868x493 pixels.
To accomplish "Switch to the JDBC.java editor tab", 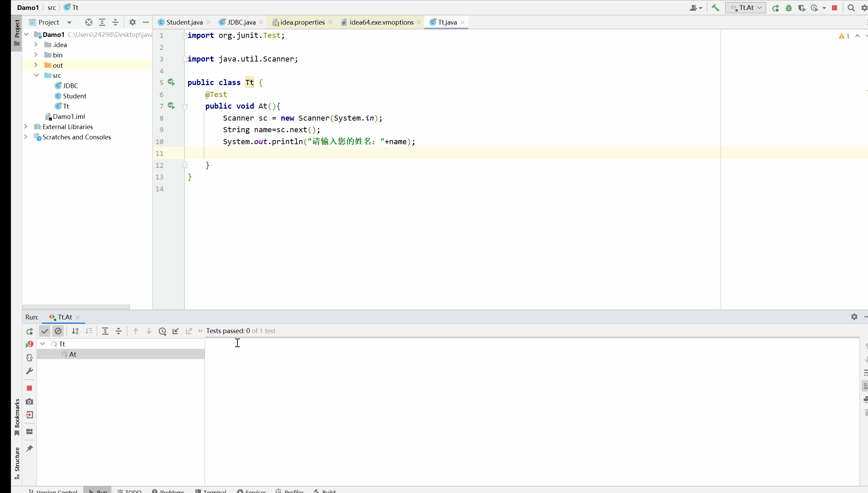I will coord(241,22).
